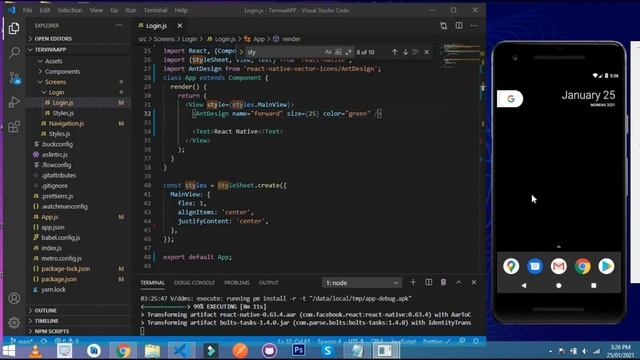Go to previous match in find widget
640x360 pixels.
pyautogui.click(x=394, y=52)
